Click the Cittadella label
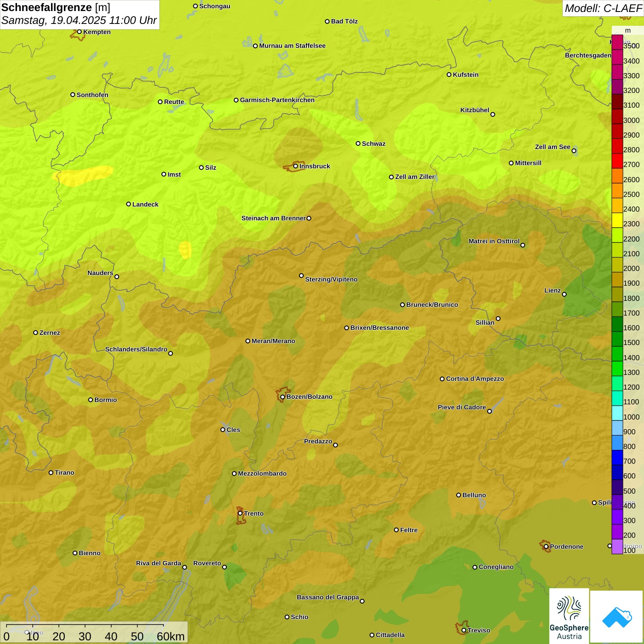 [x=390, y=635]
